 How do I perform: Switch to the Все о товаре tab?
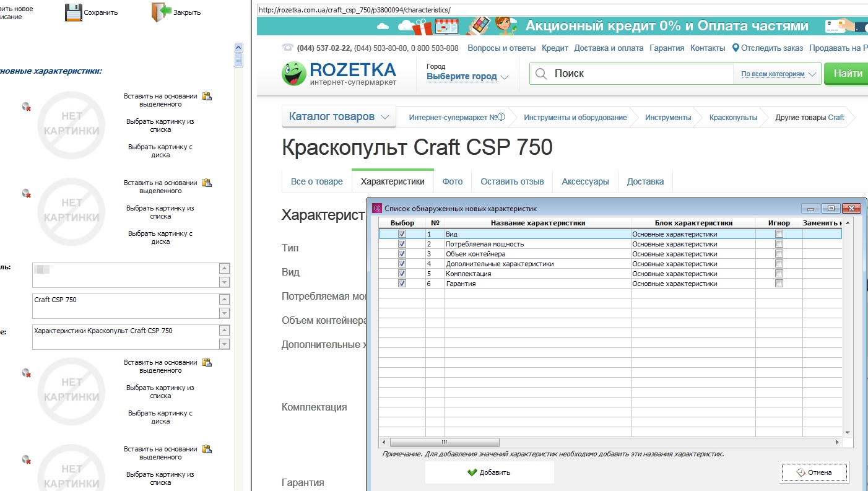[x=316, y=181]
